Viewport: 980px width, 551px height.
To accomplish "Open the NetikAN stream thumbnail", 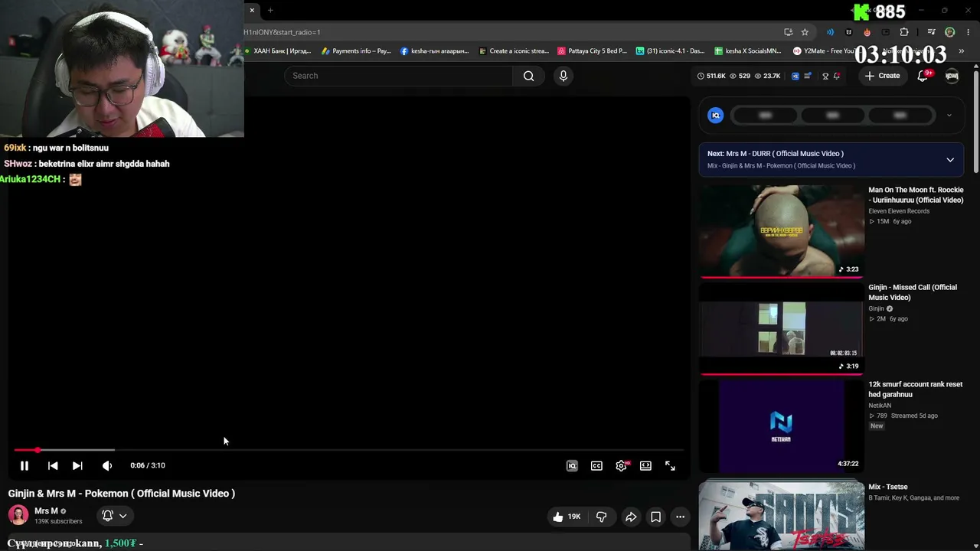I will point(782,425).
